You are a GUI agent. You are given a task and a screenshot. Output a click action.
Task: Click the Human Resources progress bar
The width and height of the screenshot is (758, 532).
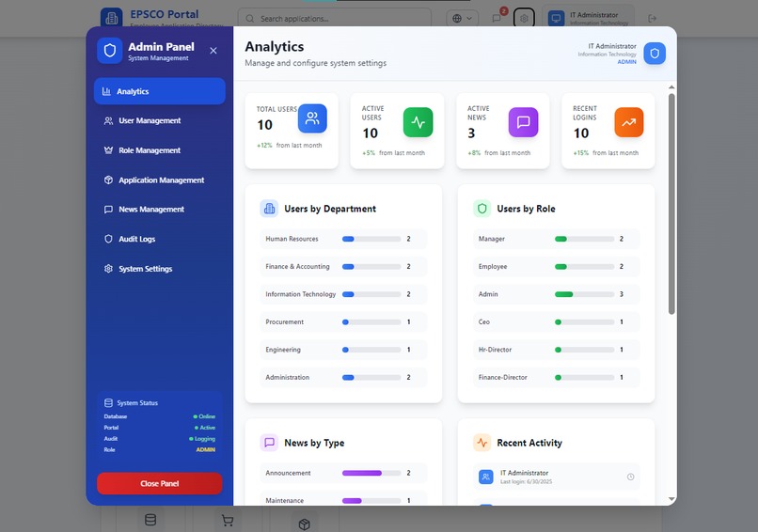pos(371,239)
